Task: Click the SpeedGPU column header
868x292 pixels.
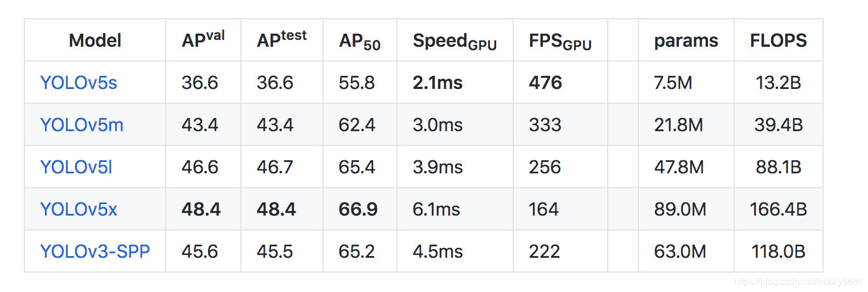Action: [455, 42]
